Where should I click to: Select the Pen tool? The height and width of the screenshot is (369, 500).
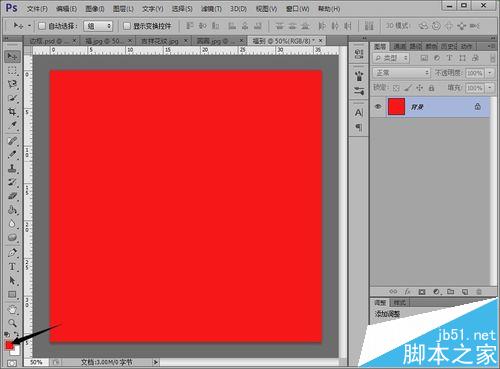(12, 253)
